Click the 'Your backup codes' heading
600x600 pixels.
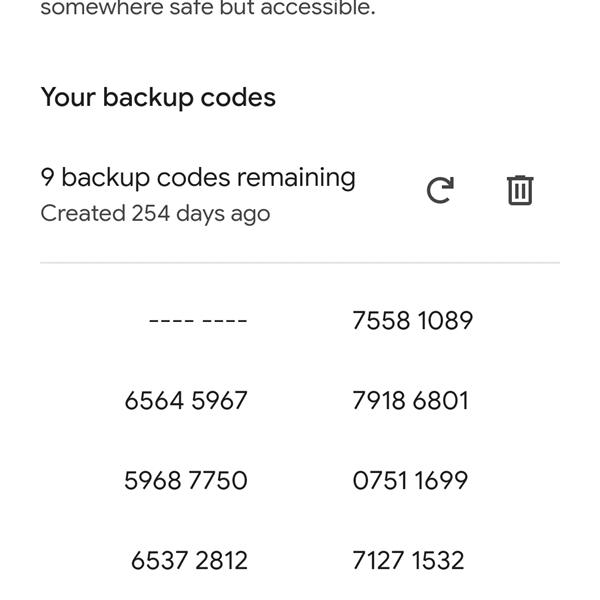click(158, 98)
